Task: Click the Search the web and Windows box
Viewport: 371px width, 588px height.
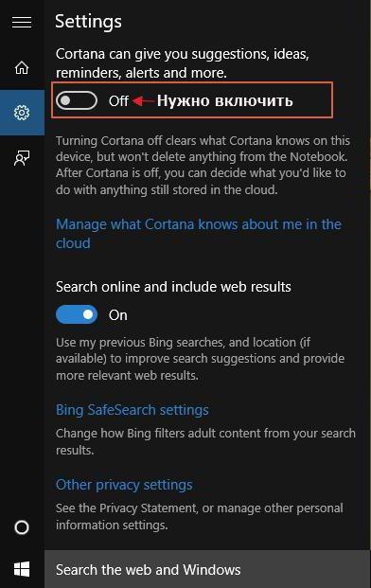Action: (207, 569)
